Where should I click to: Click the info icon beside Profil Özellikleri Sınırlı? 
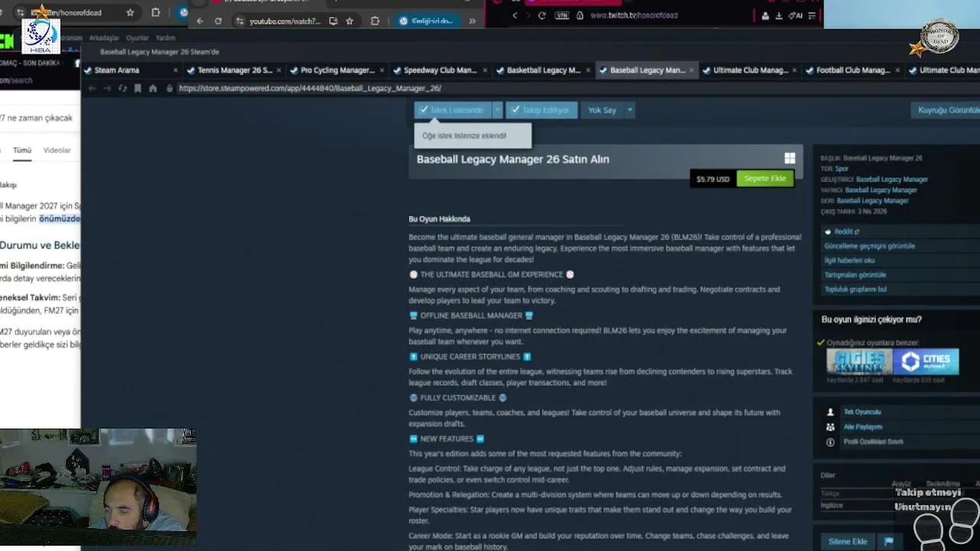(x=830, y=442)
